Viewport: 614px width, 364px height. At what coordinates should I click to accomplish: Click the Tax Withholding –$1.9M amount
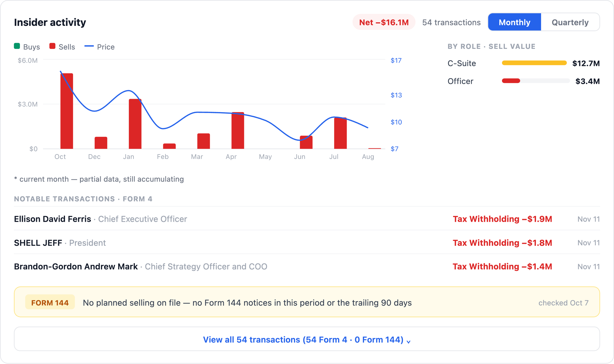tap(502, 219)
